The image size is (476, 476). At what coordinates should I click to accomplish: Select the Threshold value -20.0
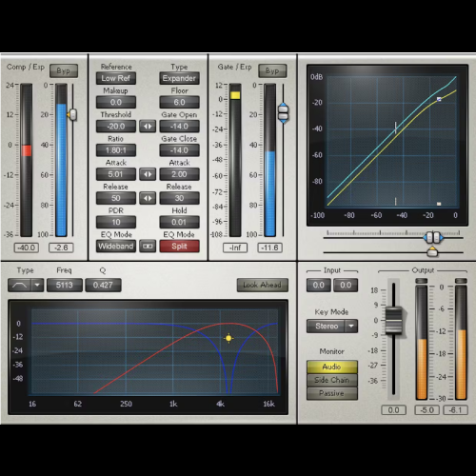click(x=116, y=127)
